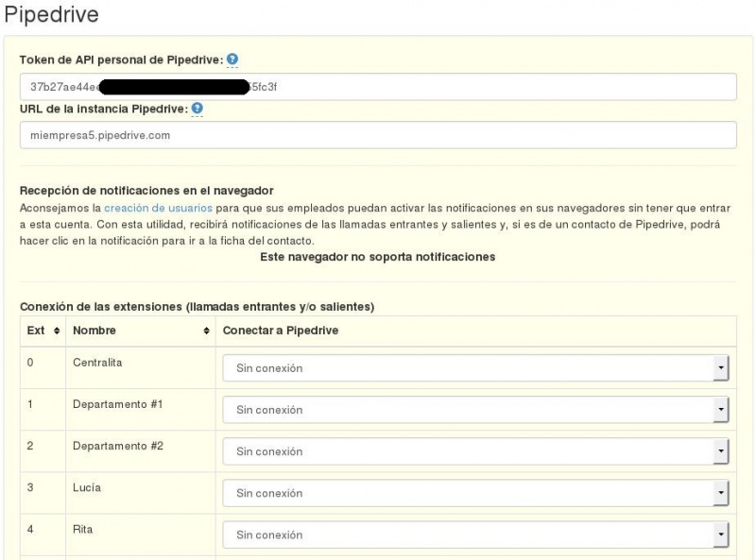Open the Sin conexión dropdown for Rita
Viewport: 756px width, 560px height.
472,535
